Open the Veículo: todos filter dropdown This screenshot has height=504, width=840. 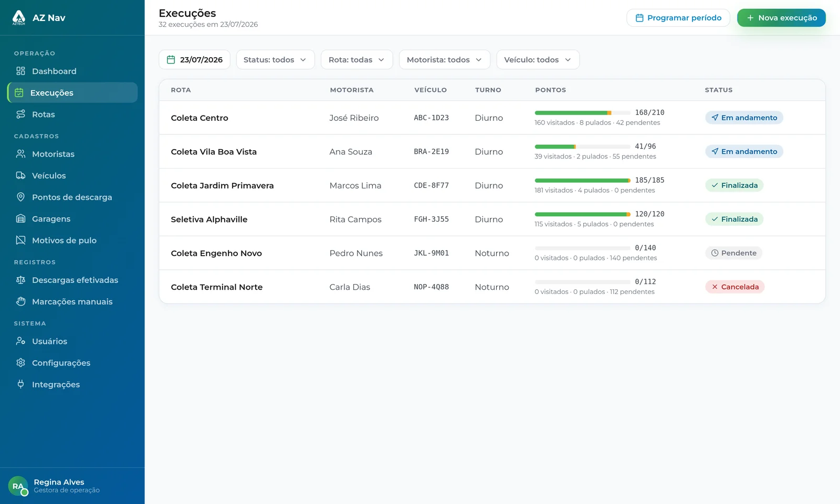[x=538, y=59]
